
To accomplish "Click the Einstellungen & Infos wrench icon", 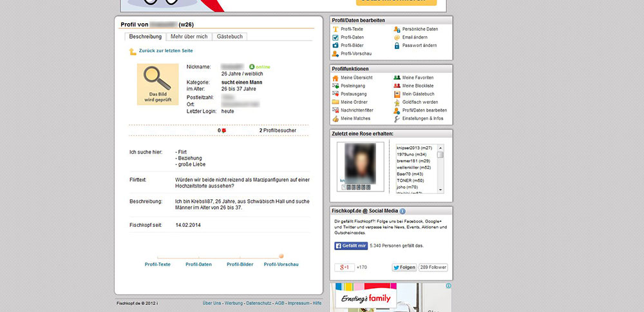I will pyautogui.click(x=397, y=119).
